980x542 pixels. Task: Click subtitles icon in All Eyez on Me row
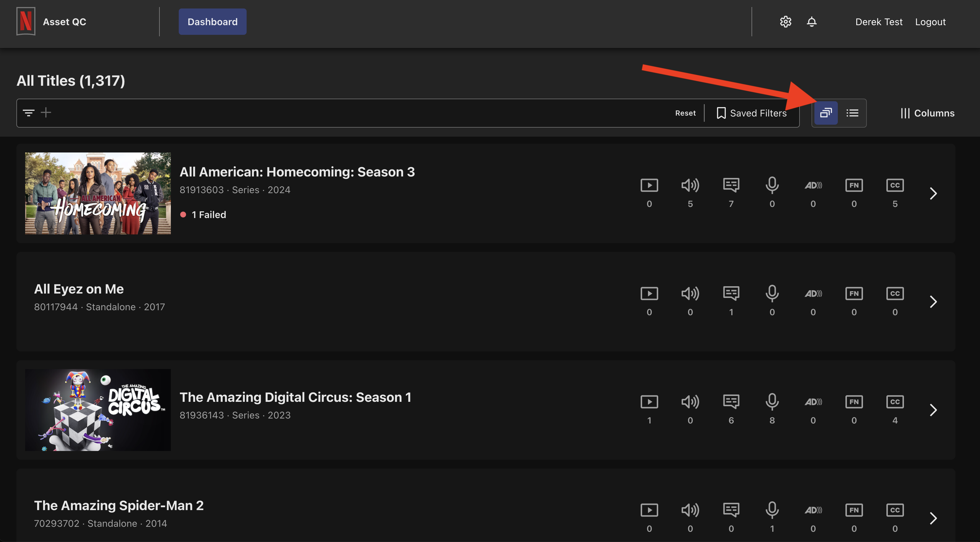coord(731,294)
